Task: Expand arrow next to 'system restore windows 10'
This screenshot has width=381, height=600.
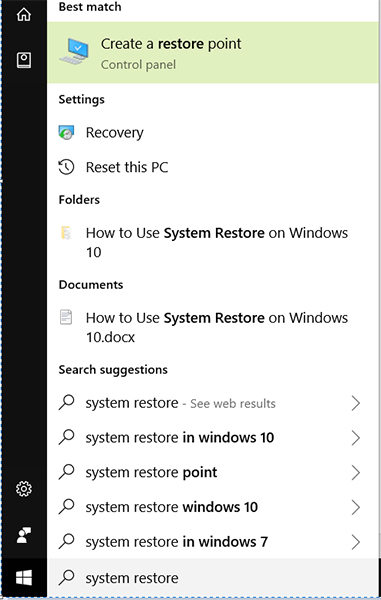Action: click(356, 507)
